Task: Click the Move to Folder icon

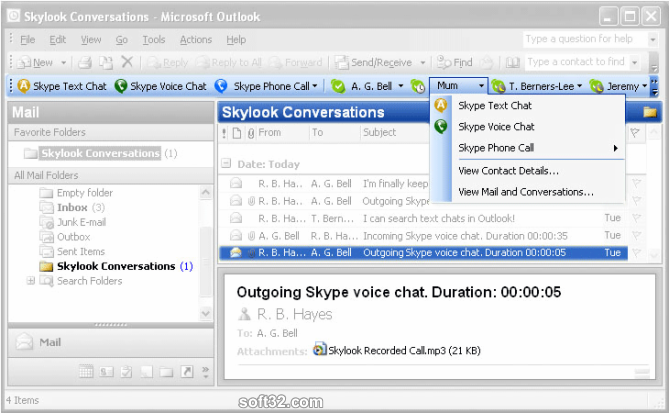Action: [106, 63]
